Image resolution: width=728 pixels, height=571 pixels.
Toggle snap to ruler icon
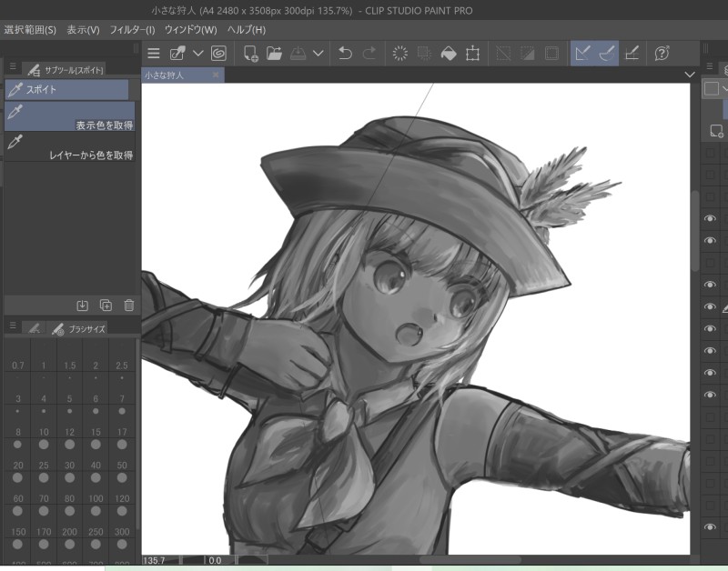click(x=583, y=54)
